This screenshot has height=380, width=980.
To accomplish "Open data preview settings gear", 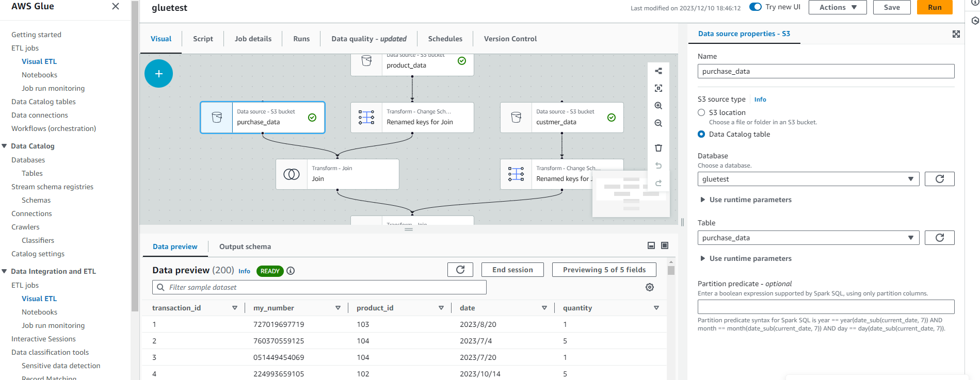I will [x=650, y=287].
